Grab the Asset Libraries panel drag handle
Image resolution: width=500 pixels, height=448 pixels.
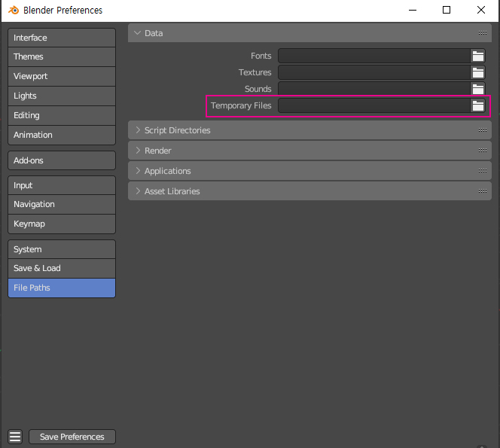482,191
